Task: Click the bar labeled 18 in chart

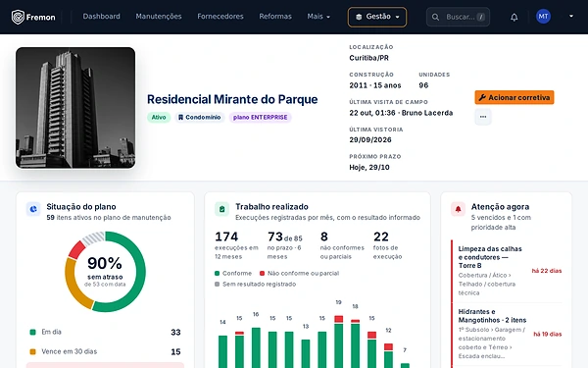Action: click(355, 343)
